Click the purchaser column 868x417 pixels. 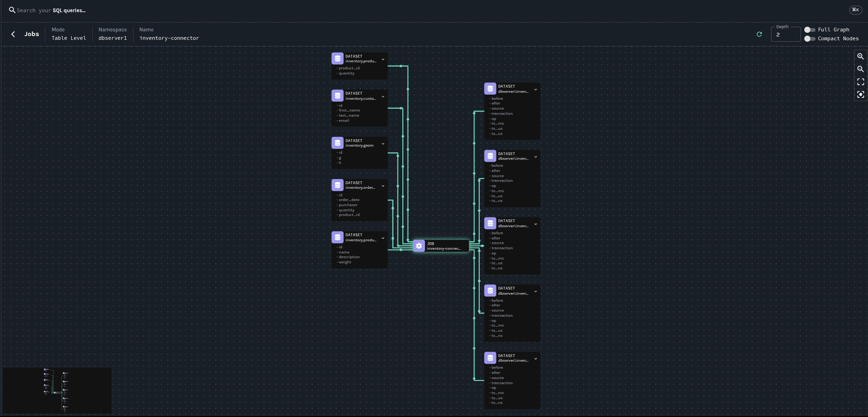click(348, 205)
